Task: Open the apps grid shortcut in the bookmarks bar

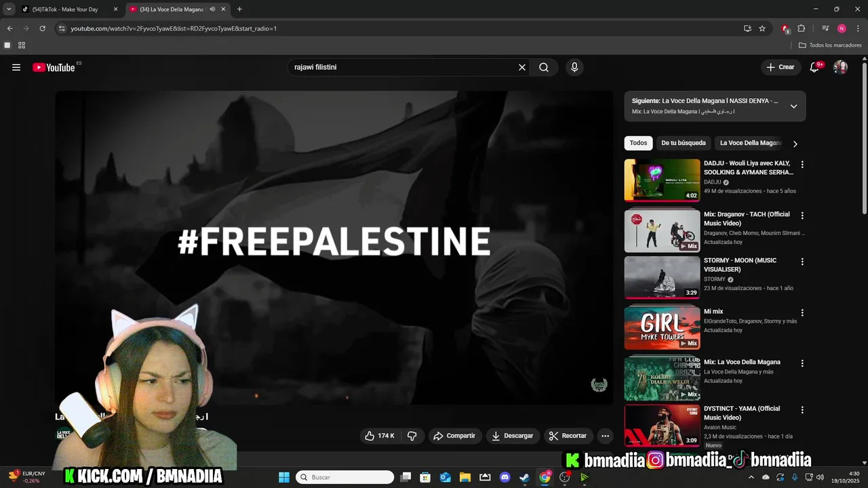Action: (x=22, y=45)
